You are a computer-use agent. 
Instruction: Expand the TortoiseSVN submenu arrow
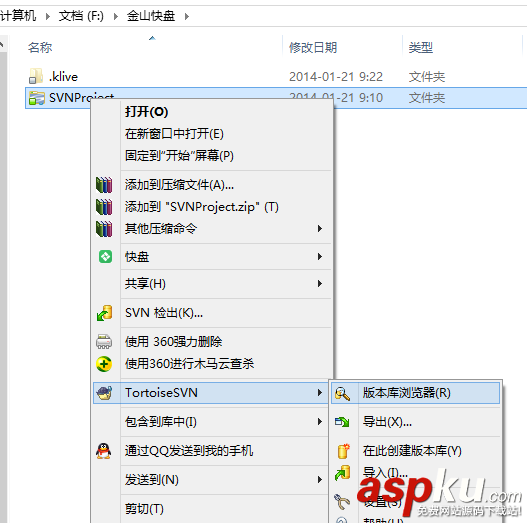point(320,393)
